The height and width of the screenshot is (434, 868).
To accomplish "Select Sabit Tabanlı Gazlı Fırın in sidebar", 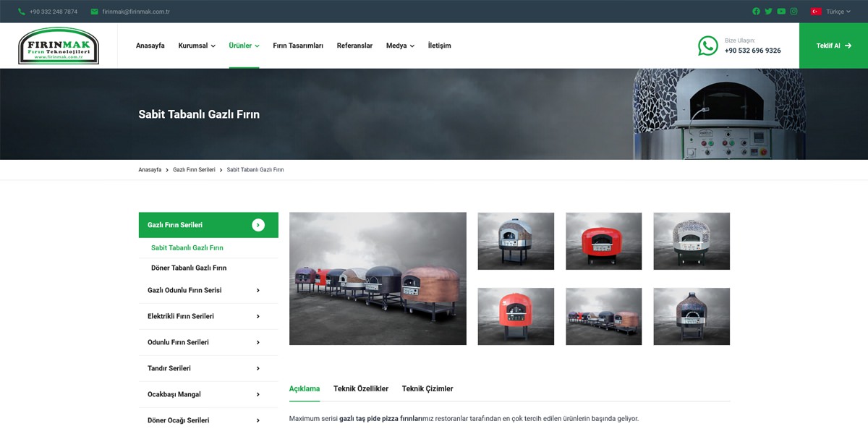I will tap(187, 247).
